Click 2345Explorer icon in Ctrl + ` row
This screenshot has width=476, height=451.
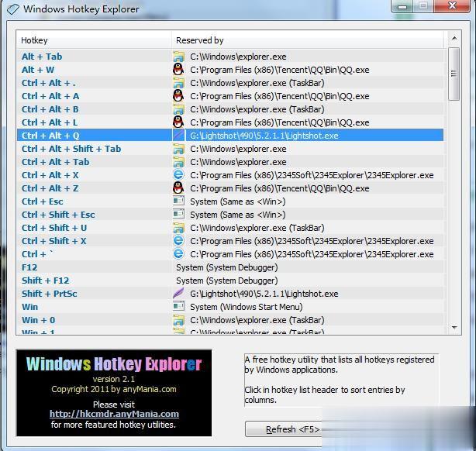click(178, 253)
